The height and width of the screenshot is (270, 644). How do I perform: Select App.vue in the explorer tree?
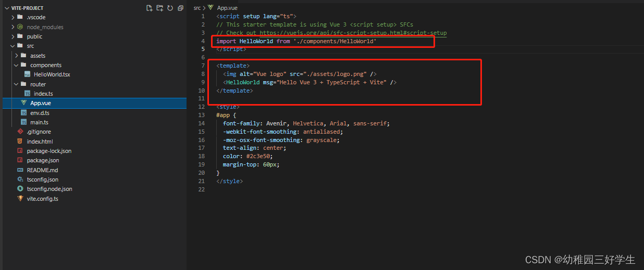(x=41, y=103)
